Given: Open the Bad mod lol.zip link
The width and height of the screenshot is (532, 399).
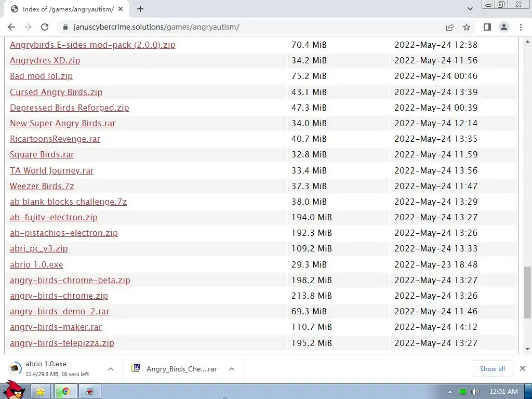Looking at the screenshot, I should pos(42,76).
